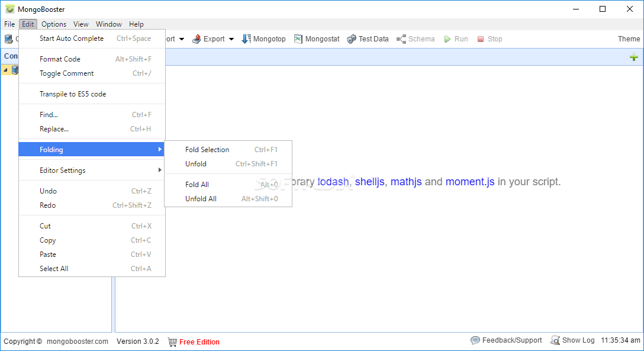Choose Unfold All in submenu
Image resolution: width=644 pixels, height=351 pixels.
(228, 199)
